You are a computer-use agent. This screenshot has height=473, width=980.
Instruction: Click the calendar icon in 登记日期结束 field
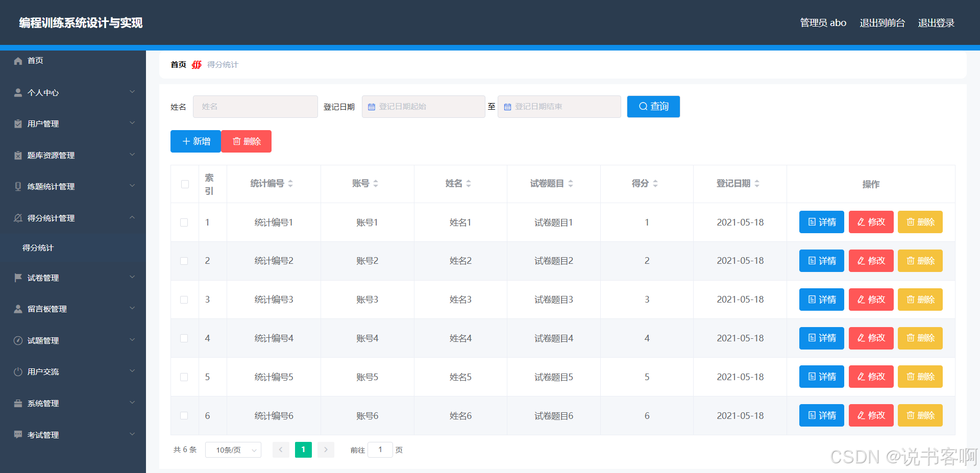507,107
